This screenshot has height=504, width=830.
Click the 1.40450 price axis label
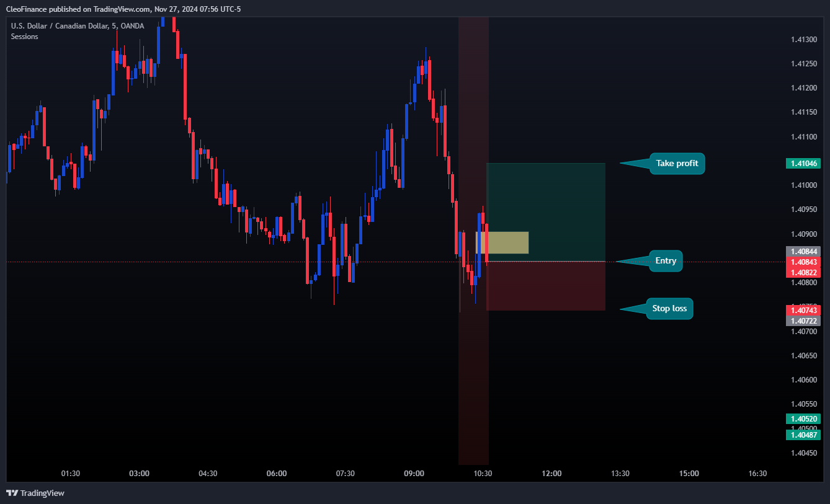tap(803, 453)
